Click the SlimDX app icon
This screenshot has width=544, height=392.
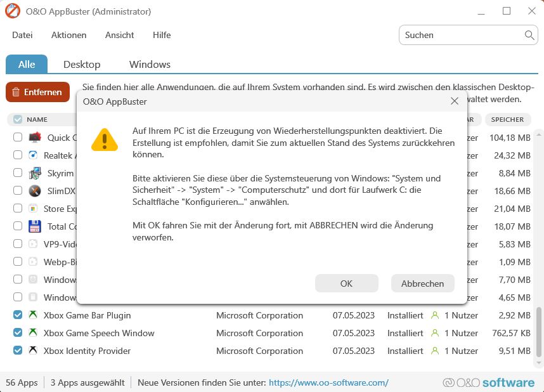pos(34,191)
